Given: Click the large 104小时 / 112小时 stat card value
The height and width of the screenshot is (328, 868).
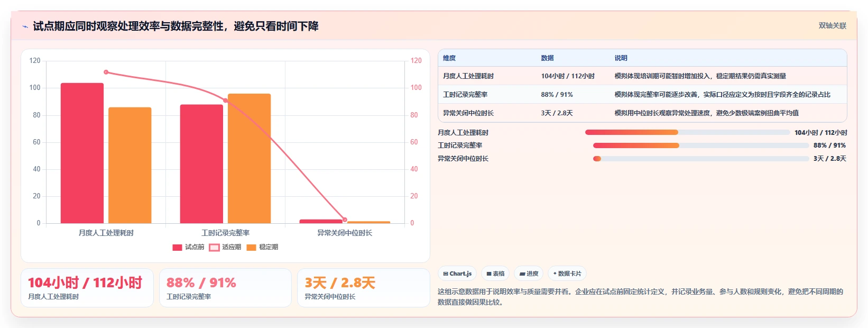Looking at the screenshot, I should coord(85,283).
